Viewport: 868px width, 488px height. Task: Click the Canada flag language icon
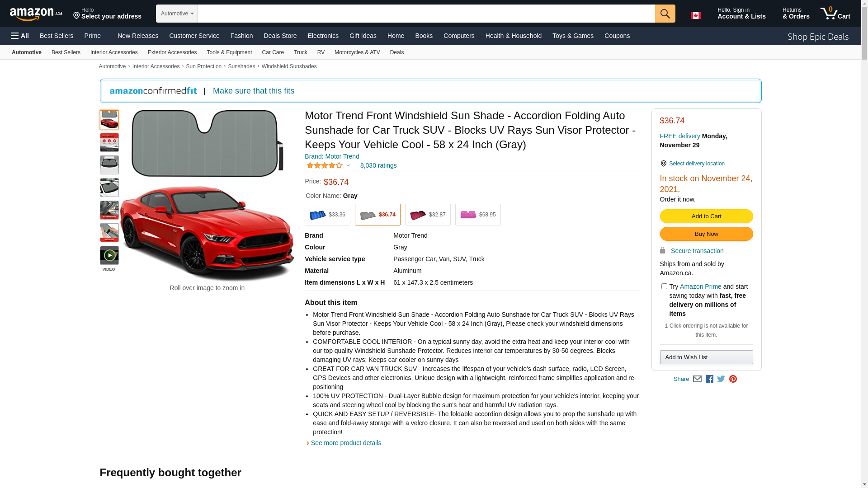tap(695, 15)
